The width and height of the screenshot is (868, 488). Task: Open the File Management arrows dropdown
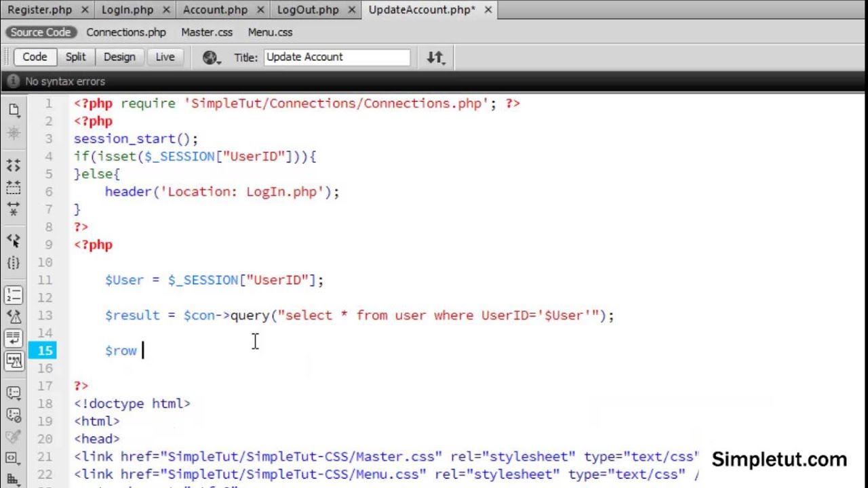tap(435, 58)
